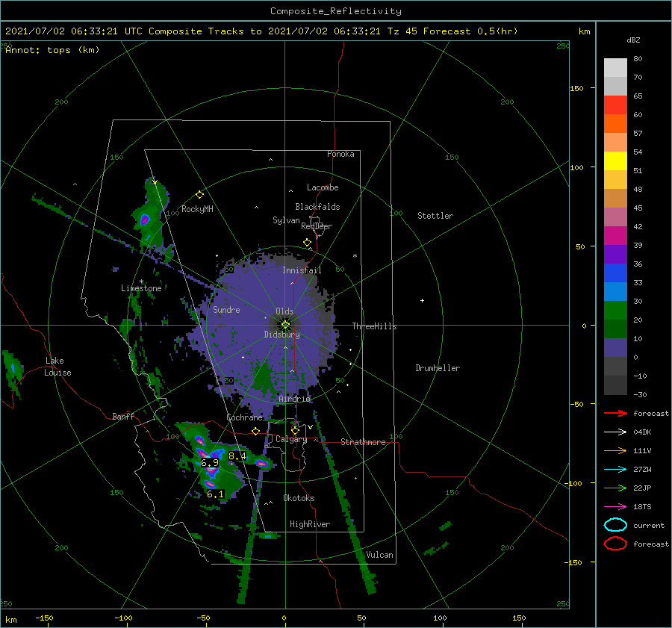Image resolution: width=672 pixels, height=628 pixels.
Task: Select the white 04DK arrow icon
Action: click(x=615, y=432)
